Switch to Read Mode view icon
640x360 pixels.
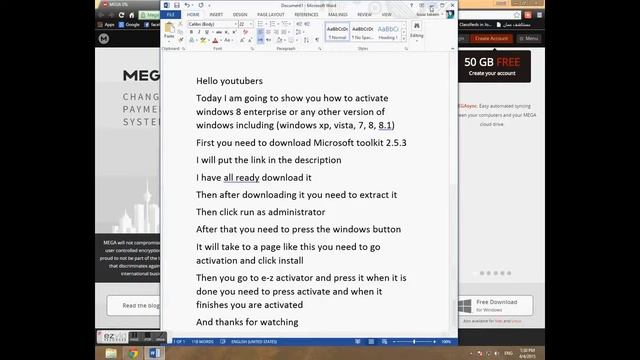click(358, 342)
